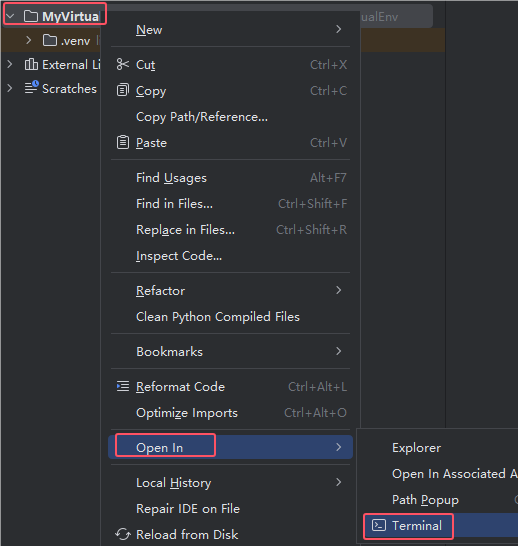The width and height of the screenshot is (518, 546).
Task: Click the Paste clipboard icon
Action: pos(123,142)
